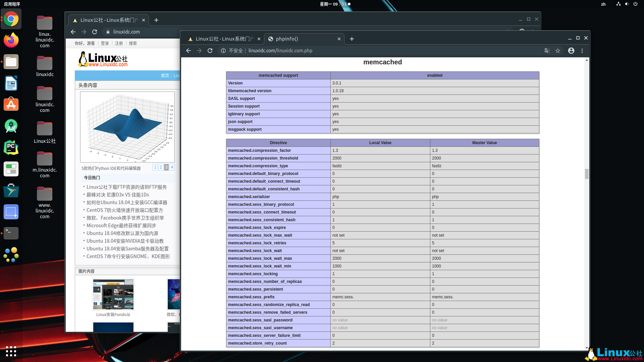Image resolution: width=644 pixels, height=362 pixels.
Task: Open the Chrome profile account icon
Action: click(x=571, y=51)
